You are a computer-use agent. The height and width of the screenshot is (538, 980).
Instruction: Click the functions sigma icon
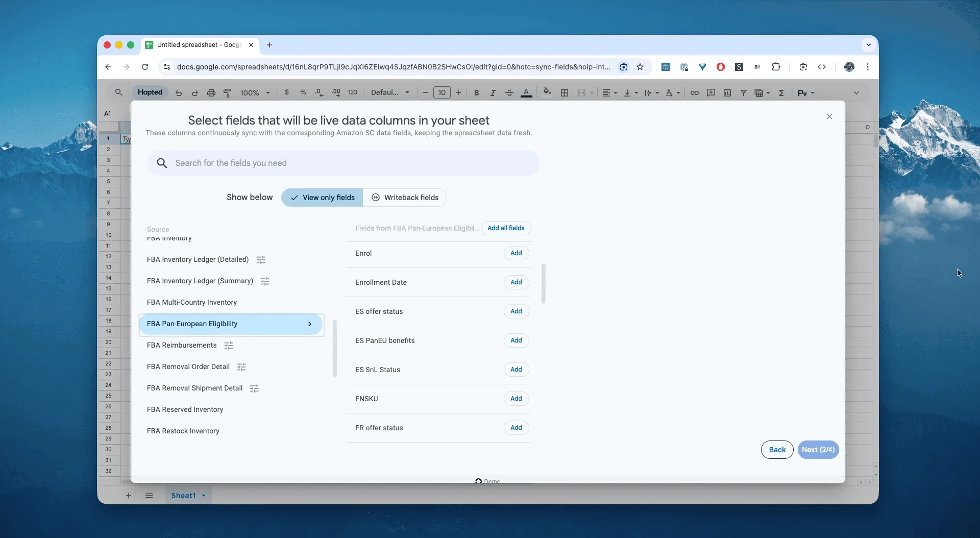(x=781, y=93)
